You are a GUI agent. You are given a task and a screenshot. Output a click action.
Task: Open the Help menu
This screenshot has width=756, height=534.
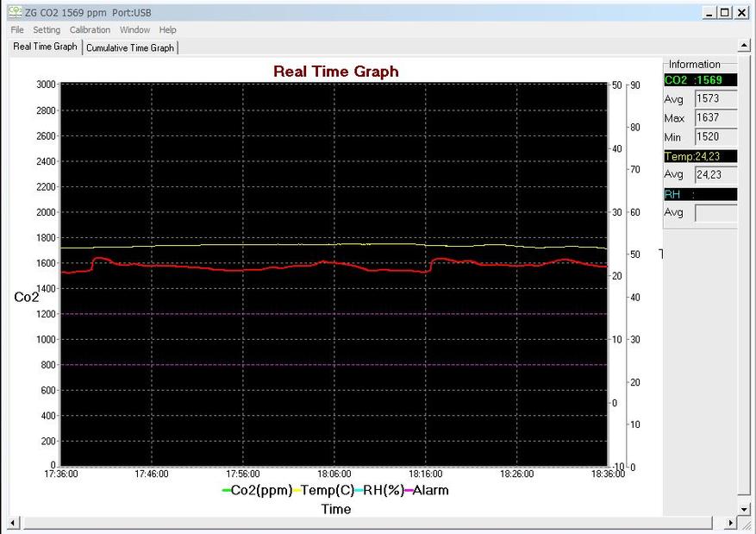click(x=168, y=30)
